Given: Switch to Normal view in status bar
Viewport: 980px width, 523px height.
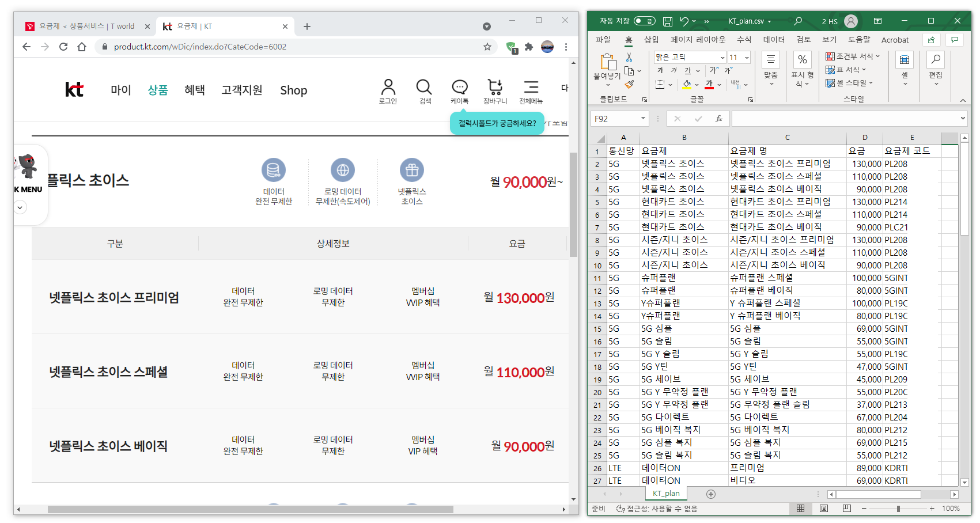Looking at the screenshot, I should pos(800,509).
